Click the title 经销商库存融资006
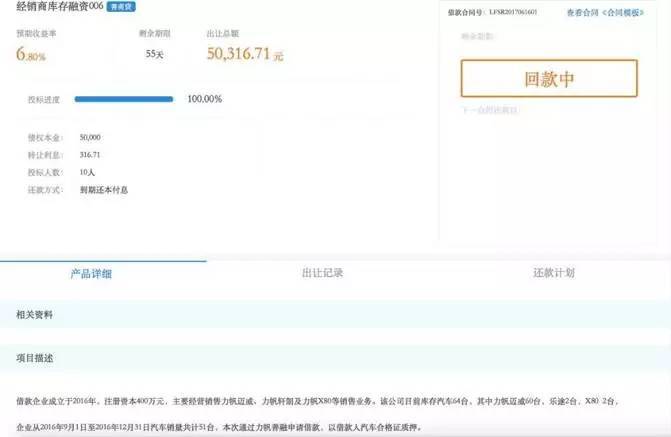The image size is (671, 437). click(x=60, y=6)
